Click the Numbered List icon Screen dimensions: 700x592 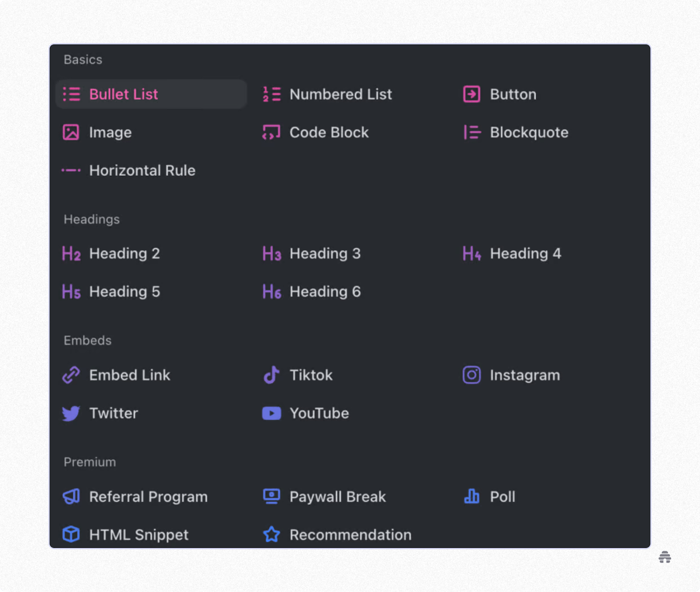[271, 94]
